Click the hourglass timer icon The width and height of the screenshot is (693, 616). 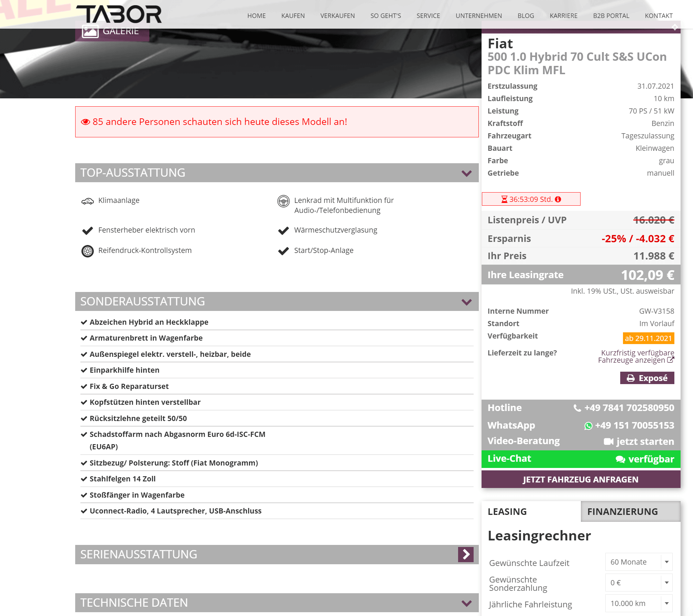504,199
